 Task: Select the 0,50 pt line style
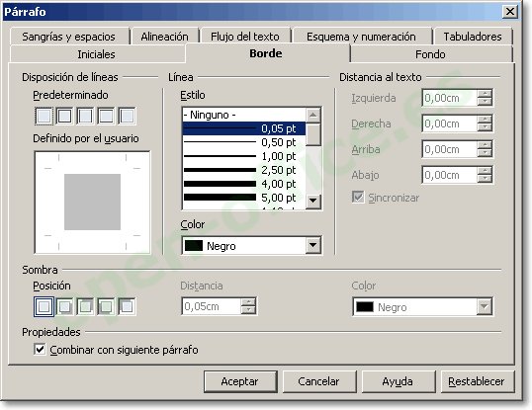pyautogui.click(x=243, y=142)
